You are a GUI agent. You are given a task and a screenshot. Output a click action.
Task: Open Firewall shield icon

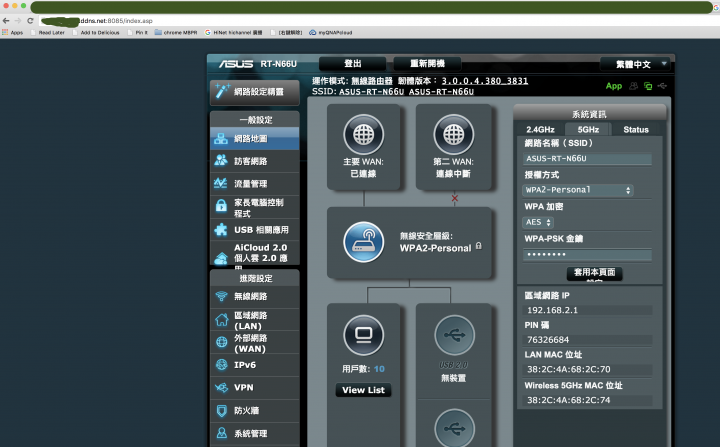(x=222, y=411)
